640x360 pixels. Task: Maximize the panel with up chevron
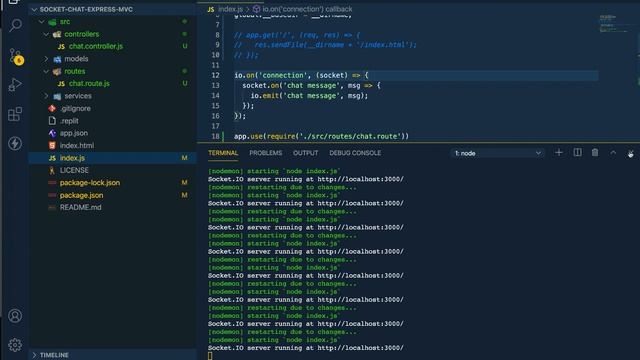pyautogui.click(x=613, y=153)
